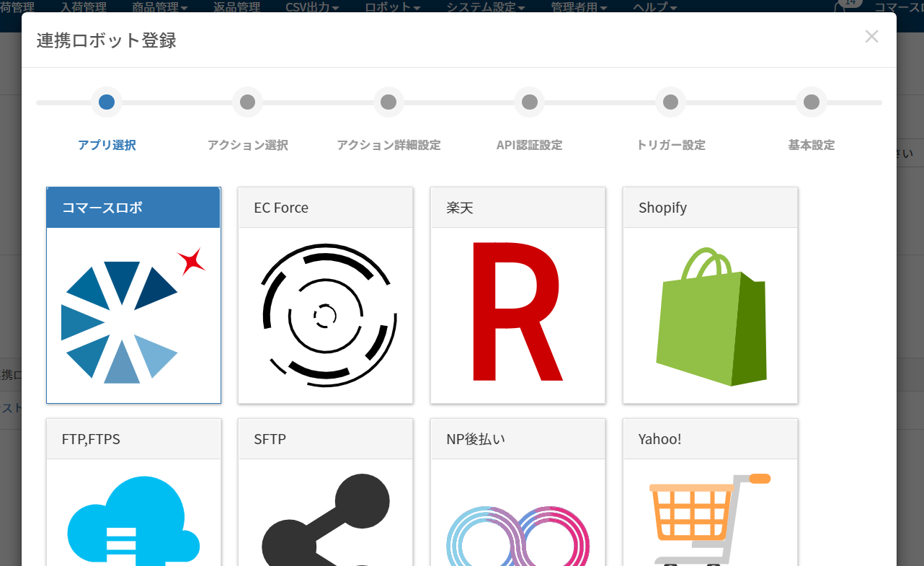Image resolution: width=924 pixels, height=566 pixels.
Task: Choose the FTP,FTPS cloud icon
Action: click(134, 519)
